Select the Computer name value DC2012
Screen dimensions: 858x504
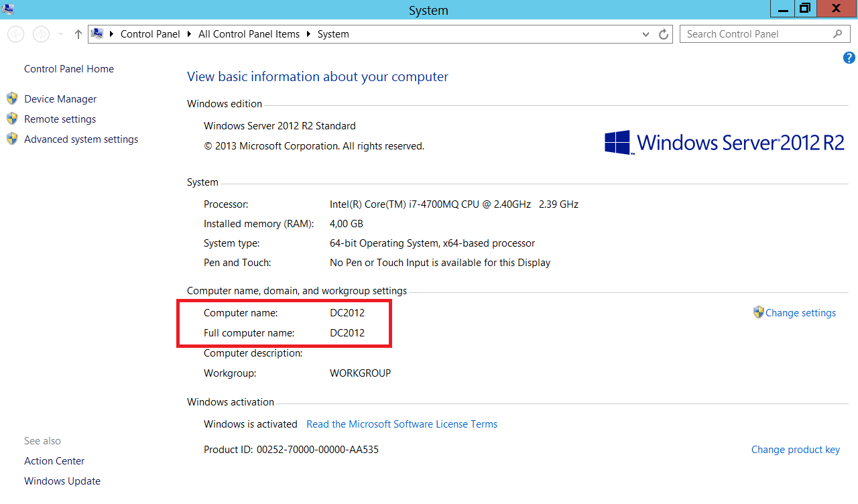pos(347,313)
